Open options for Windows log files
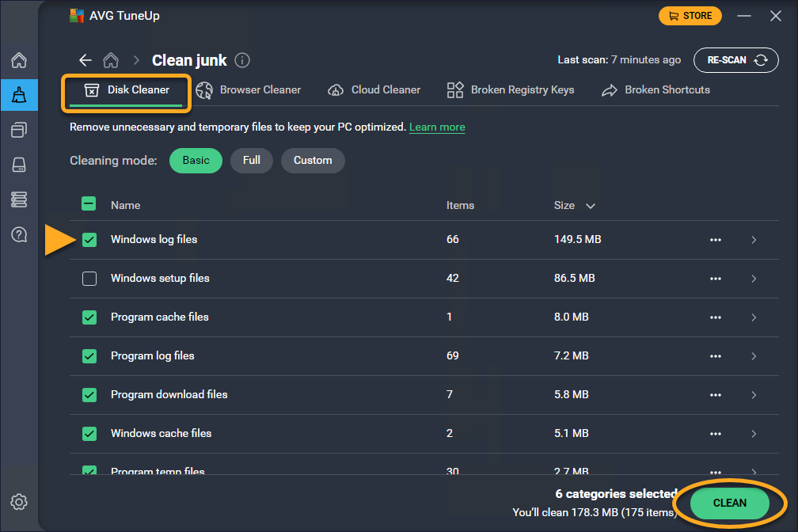The height and width of the screenshot is (532, 798). [x=716, y=240]
